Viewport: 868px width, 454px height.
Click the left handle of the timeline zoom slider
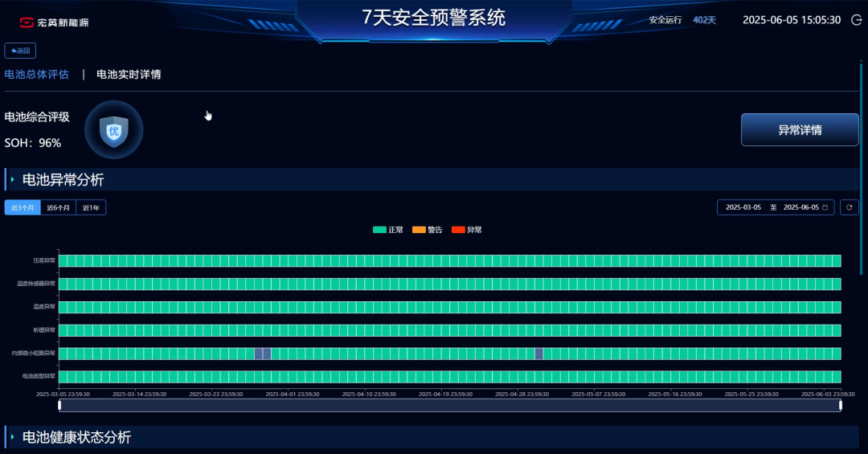pos(59,405)
